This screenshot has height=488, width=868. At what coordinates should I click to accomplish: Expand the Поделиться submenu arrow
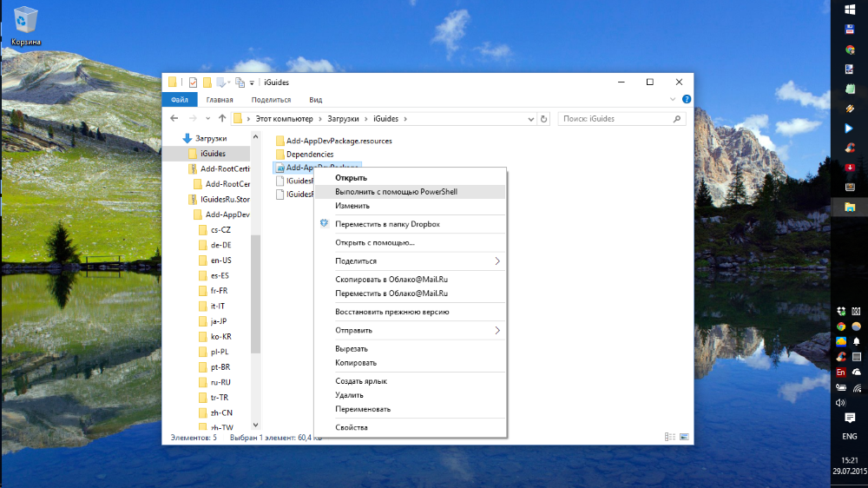point(497,260)
